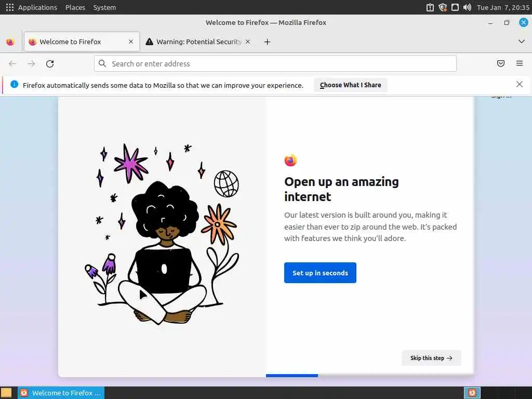The width and height of the screenshot is (532, 399).
Task: Click Set up in seconds button
Action: pos(320,273)
